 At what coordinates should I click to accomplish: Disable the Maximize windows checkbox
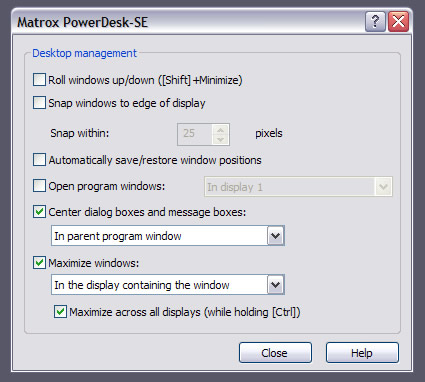[x=39, y=263]
